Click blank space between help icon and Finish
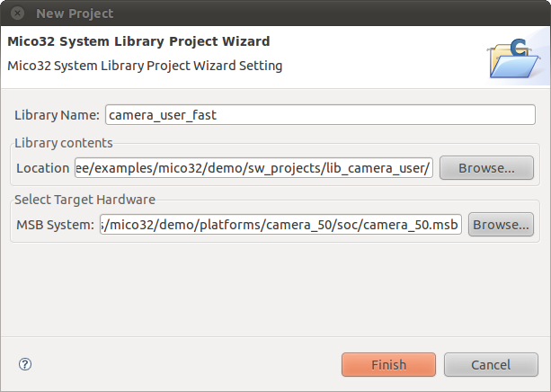The width and height of the screenshot is (551, 392). pyautogui.click(x=186, y=364)
